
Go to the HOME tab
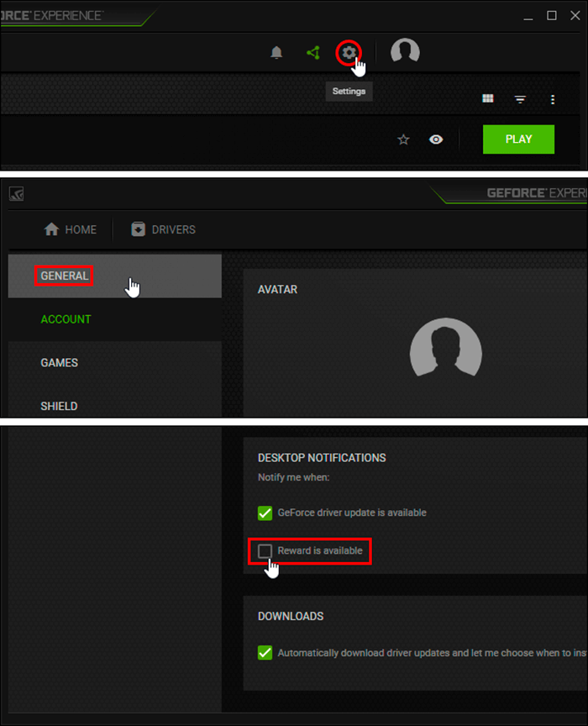(x=71, y=229)
